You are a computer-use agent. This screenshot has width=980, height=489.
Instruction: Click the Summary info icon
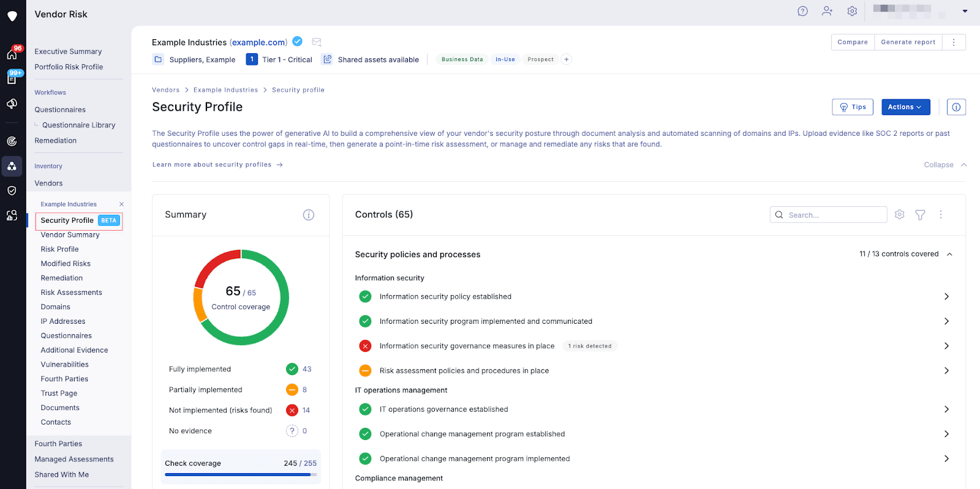309,215
